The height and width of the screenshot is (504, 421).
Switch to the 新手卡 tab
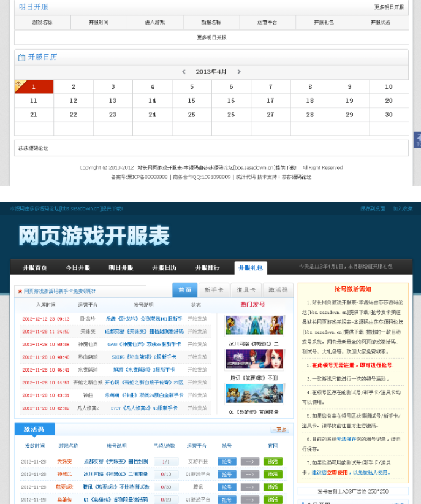pyautogui.click(x=214, y=290)
